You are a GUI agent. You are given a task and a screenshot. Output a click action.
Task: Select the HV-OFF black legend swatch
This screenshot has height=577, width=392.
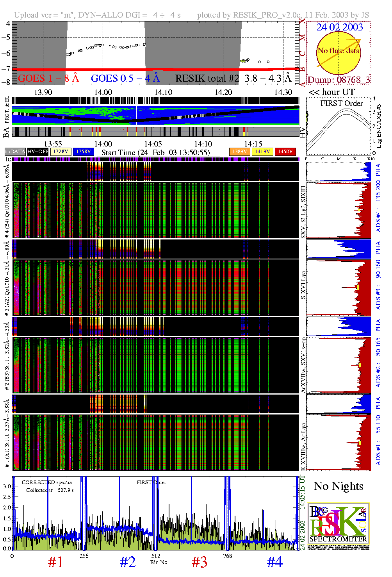point(38,152)
